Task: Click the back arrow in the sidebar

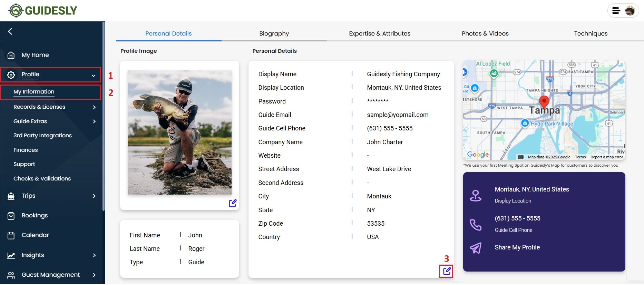Action: (10, 31)
